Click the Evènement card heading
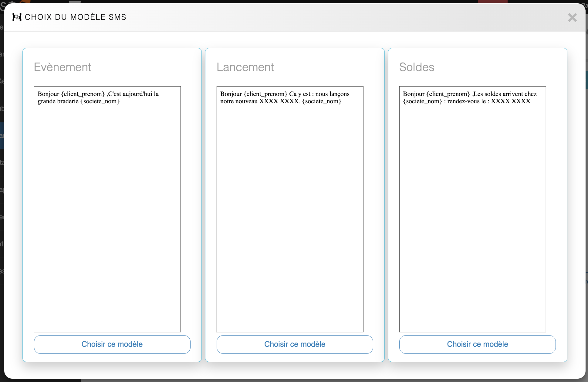The height and width of the screenshot is (382, 588). coord(63,67)
